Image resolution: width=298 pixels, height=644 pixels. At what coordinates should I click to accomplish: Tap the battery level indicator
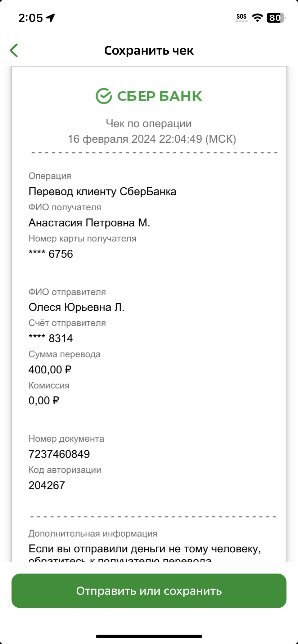click(x=276, y=18)
